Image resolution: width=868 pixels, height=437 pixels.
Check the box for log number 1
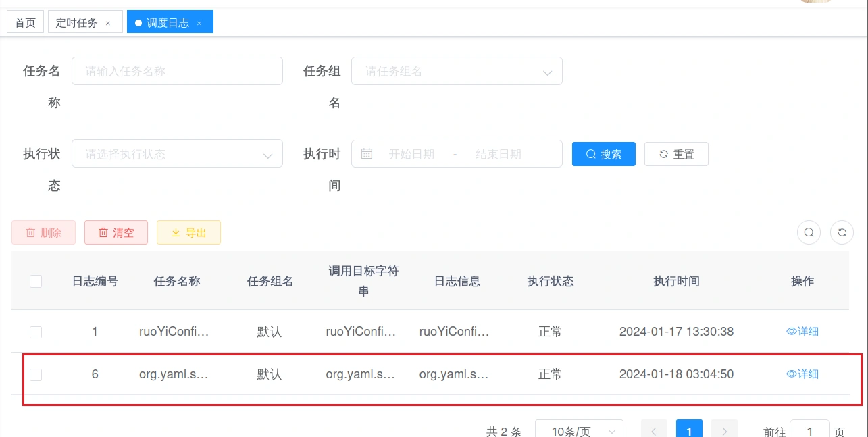click(36, 332)
